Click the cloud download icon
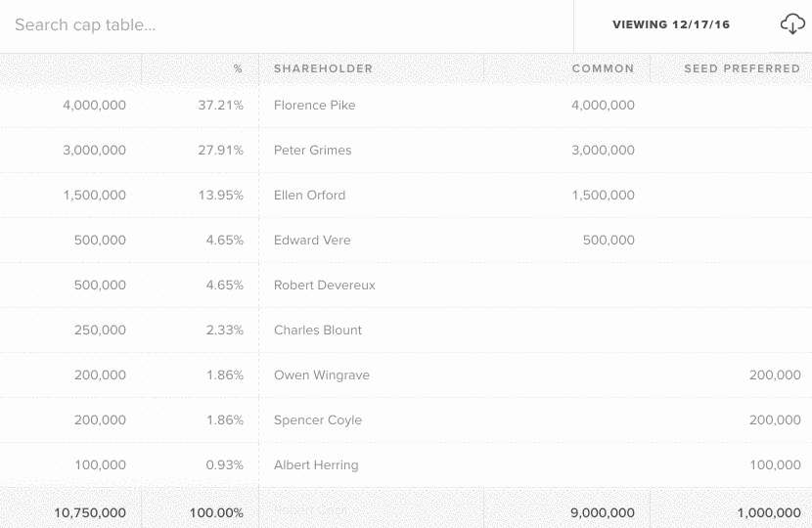The image size is (812, 528). point(791,25)
